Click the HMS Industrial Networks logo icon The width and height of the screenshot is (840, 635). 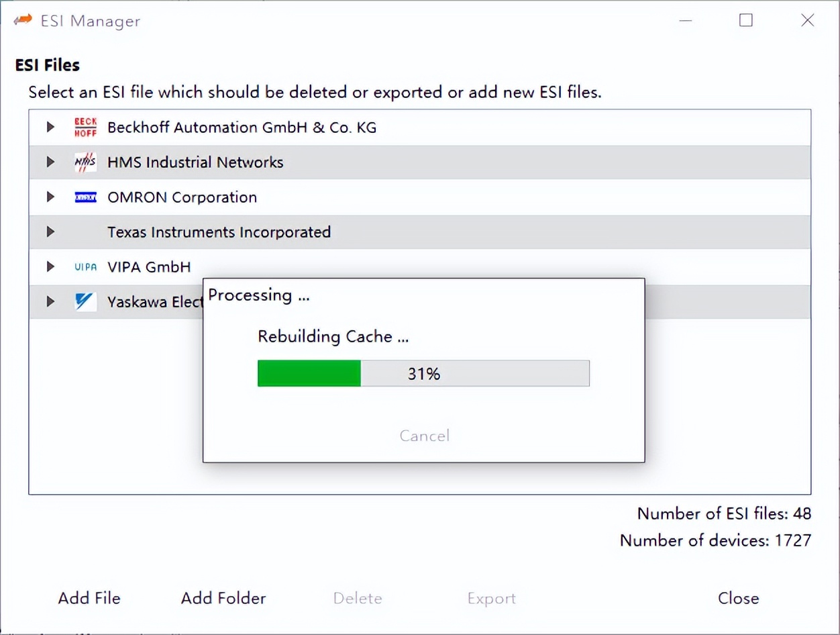(x=85, y=162)
